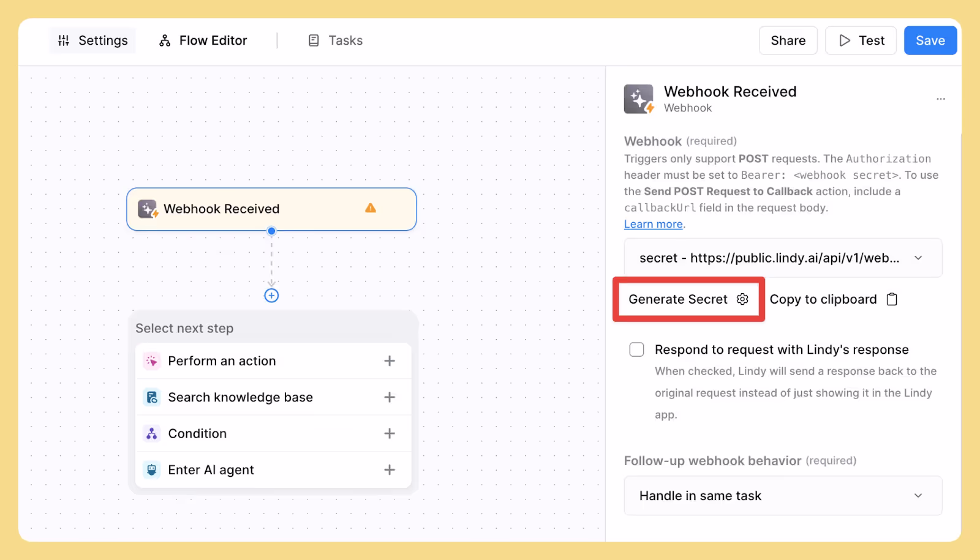Choose Search knowledge base step
The height and width of the screenshot is (560, 980).
point(273,397)
